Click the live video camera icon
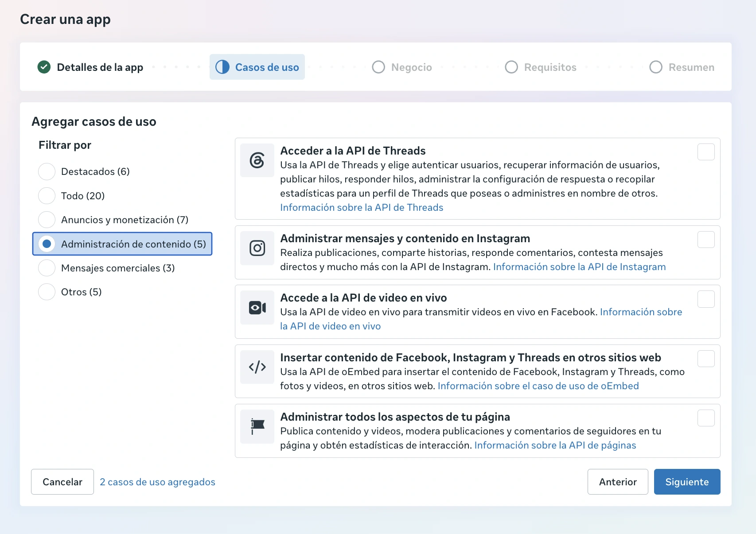This screenshot has width=756, height=534. click(257, 307)
